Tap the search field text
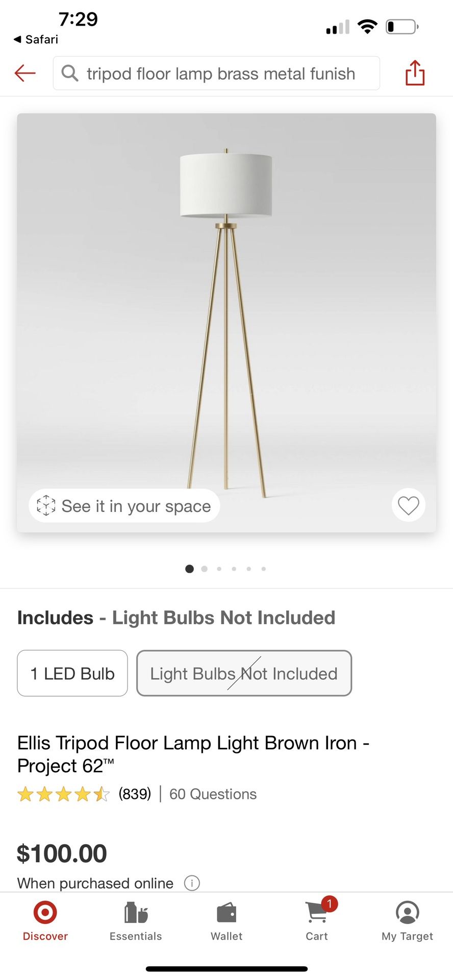Viewport: 453px width, 980px height. (220, 73)
